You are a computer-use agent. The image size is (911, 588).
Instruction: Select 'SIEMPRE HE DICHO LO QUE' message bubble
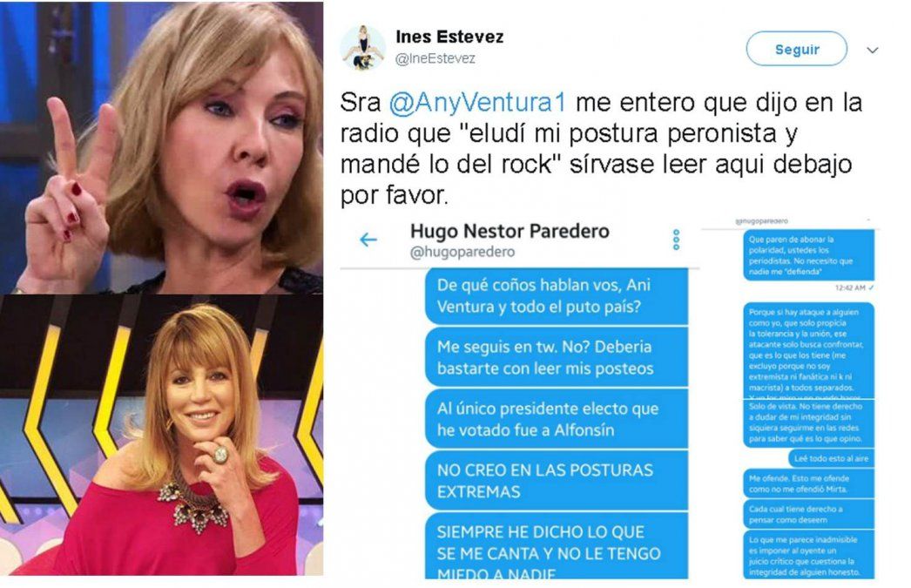[x=557, y=545]
